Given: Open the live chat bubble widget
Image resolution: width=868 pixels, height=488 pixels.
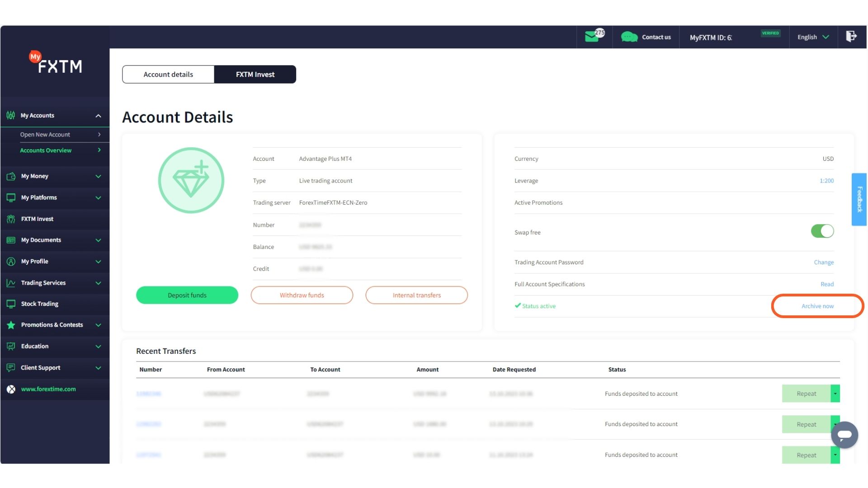Looking at the screenshot, I should pyautogui.click(x=844, y=435).
